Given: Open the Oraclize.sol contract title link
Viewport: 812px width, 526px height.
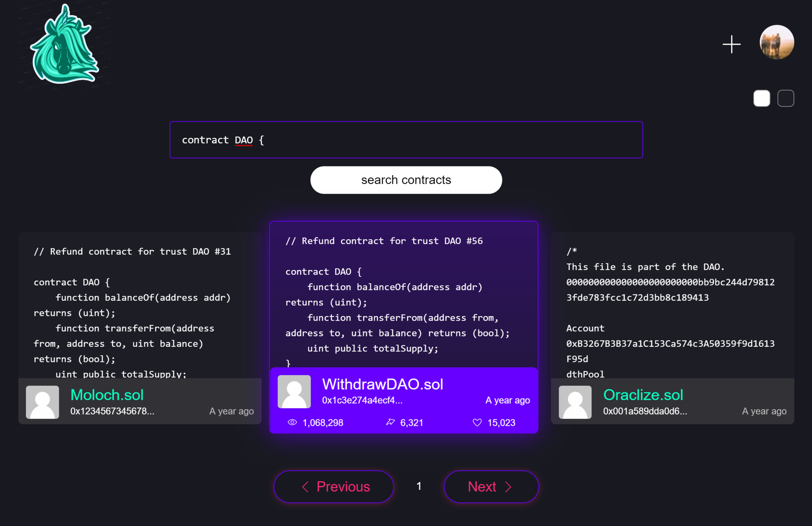Looking at the screenshot, I should [643, 395].
